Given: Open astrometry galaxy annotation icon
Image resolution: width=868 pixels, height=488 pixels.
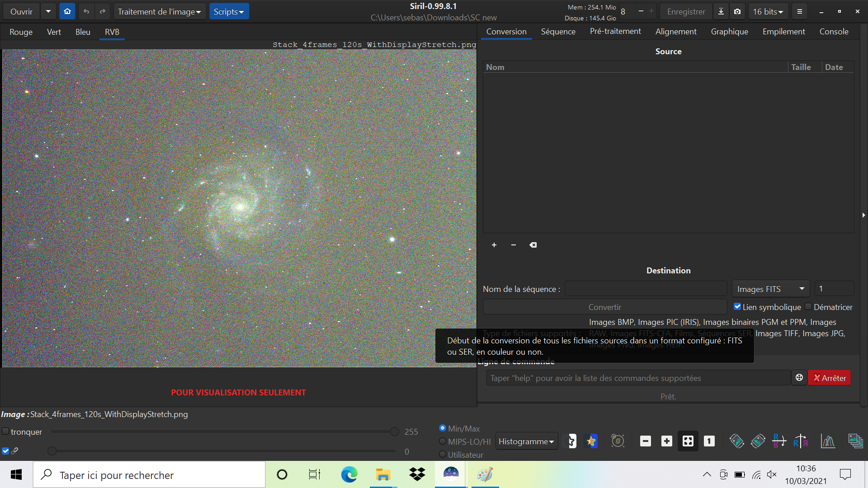Looking at the screenshot, I should (x=618, y=441).
